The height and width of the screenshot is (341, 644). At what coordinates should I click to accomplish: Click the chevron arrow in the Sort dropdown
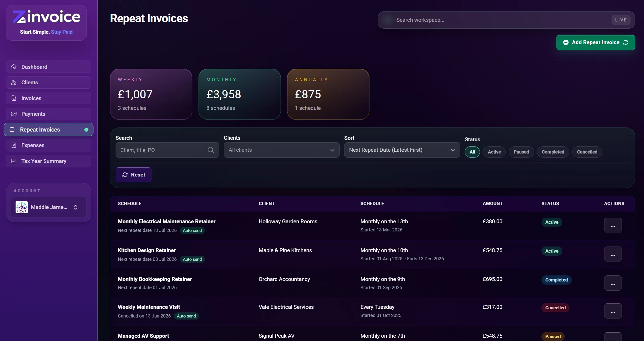pos(453,150)
